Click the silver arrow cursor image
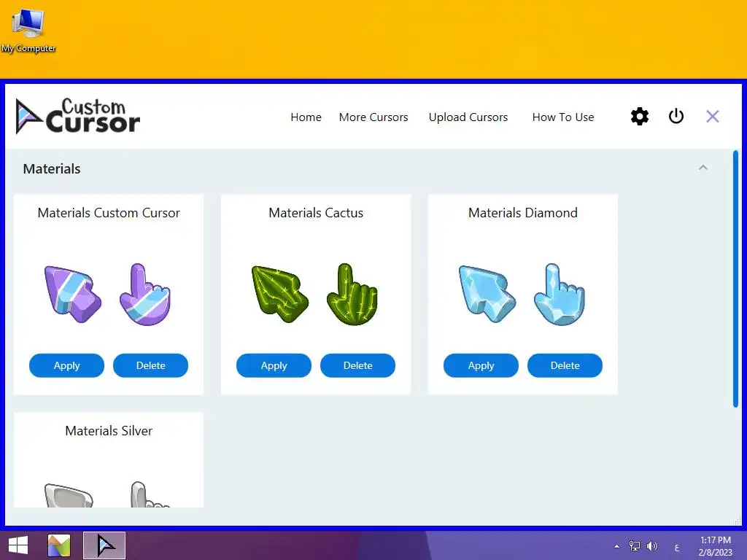747x560 pixels. tap(69, 495)
